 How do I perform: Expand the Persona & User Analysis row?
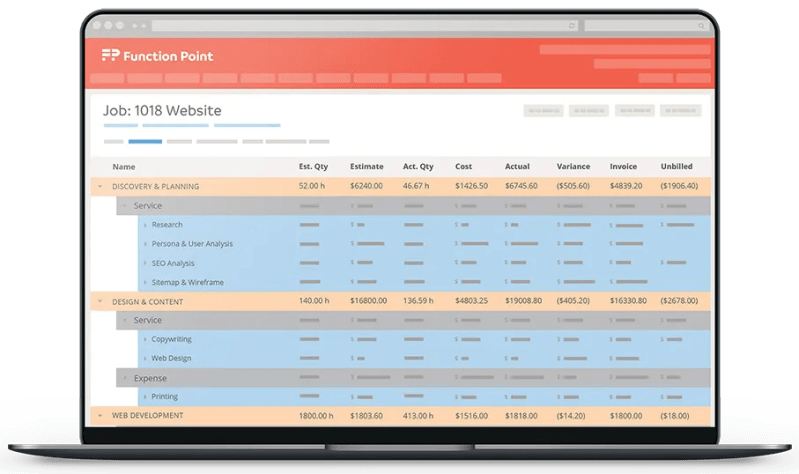click(145, 244)
